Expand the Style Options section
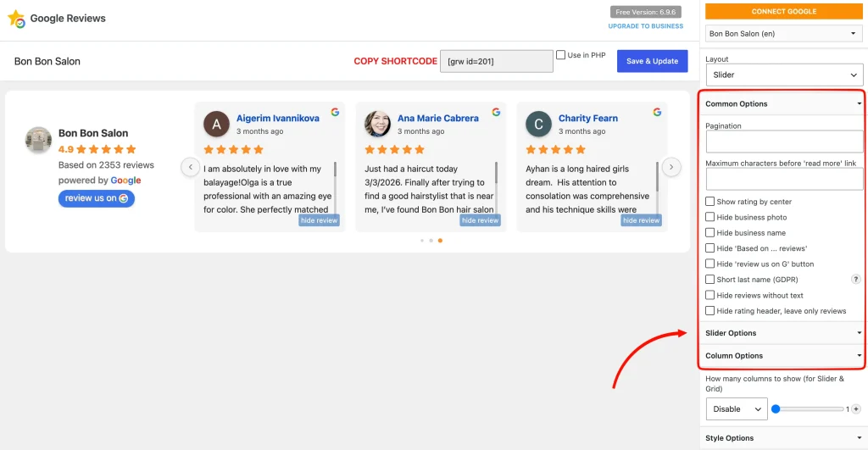The image size is (868, 450). pos(782,438)
